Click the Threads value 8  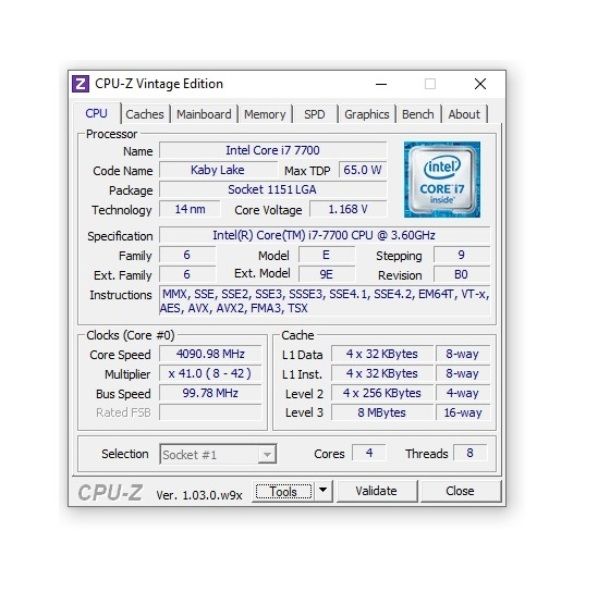[x=470, y=453]
